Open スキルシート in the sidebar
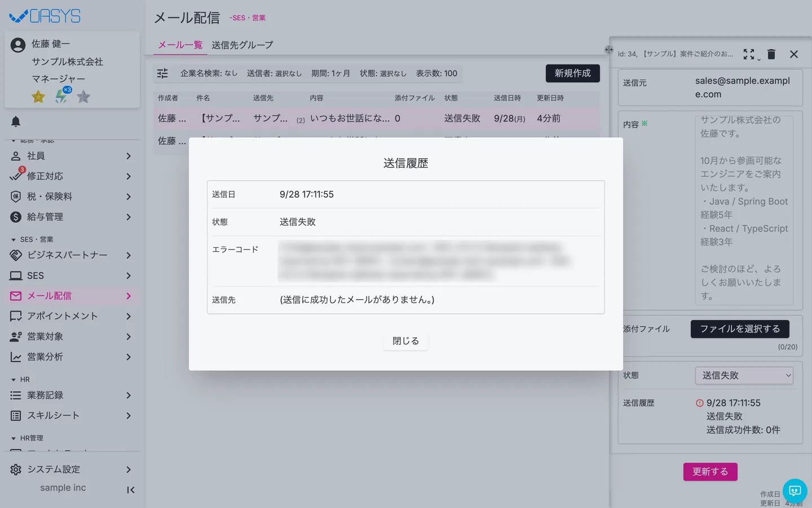This screenshot has width=812, height=508. click(x=72, y=415)
